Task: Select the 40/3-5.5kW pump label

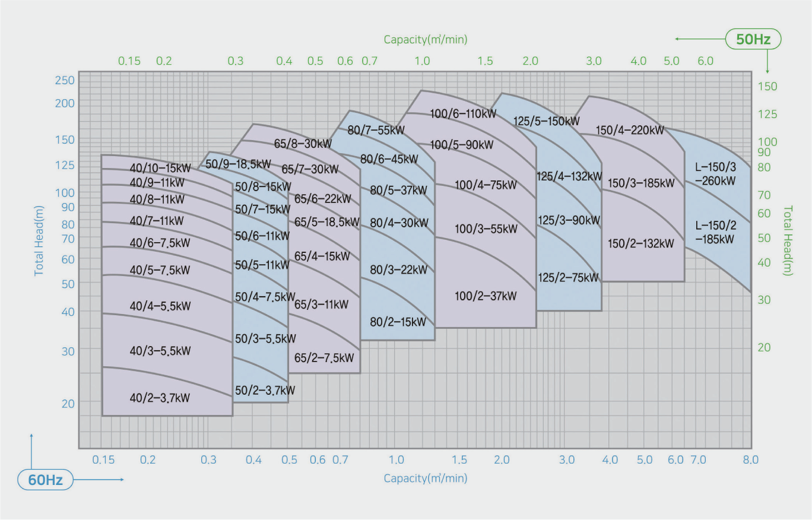Action: (x=160, y=351)
